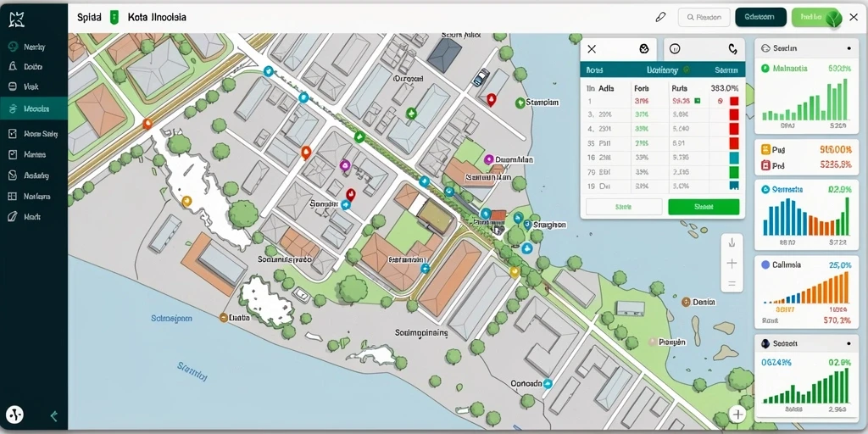
Task: Click the circular icon at sidebar bottom-left
Action: (x=15, y=415)
